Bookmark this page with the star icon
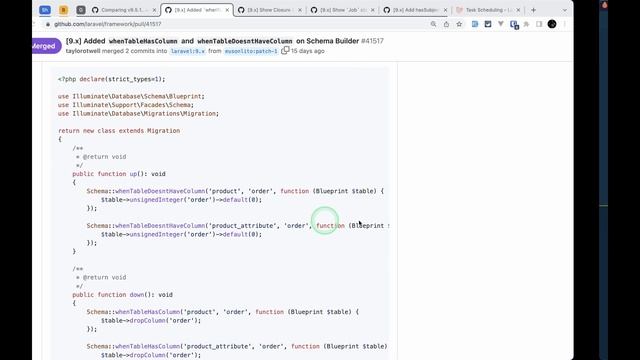 coord(459,24)
